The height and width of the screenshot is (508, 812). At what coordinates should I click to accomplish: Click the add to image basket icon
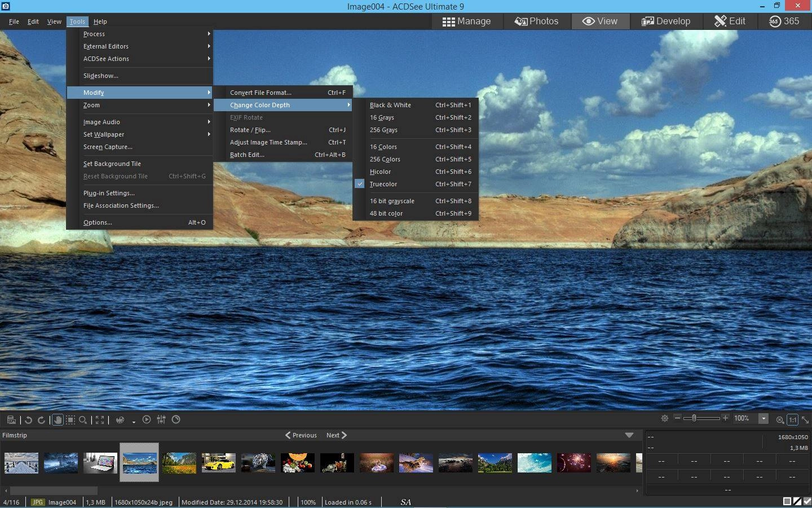click(x=11, y=419)
